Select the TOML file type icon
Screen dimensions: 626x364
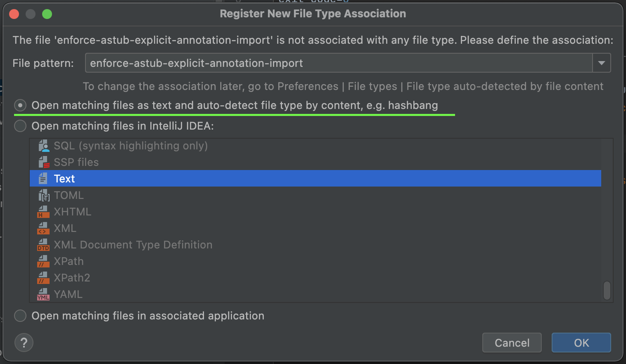43,195
